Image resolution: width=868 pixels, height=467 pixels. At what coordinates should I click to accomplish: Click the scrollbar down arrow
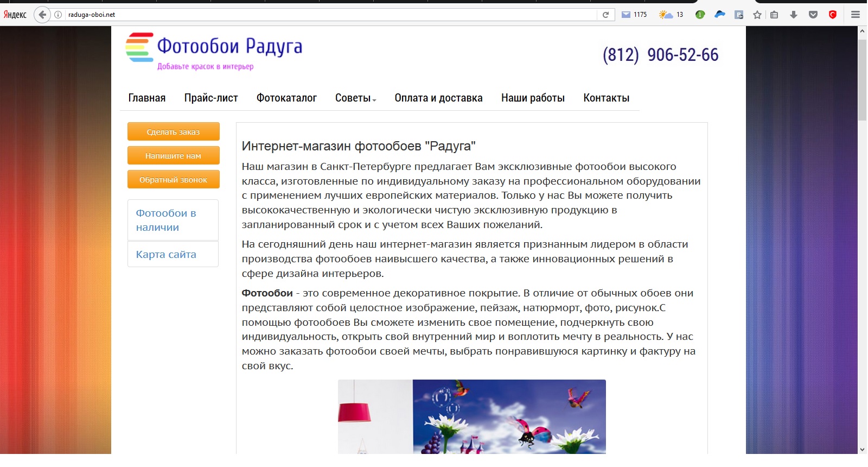862,449
